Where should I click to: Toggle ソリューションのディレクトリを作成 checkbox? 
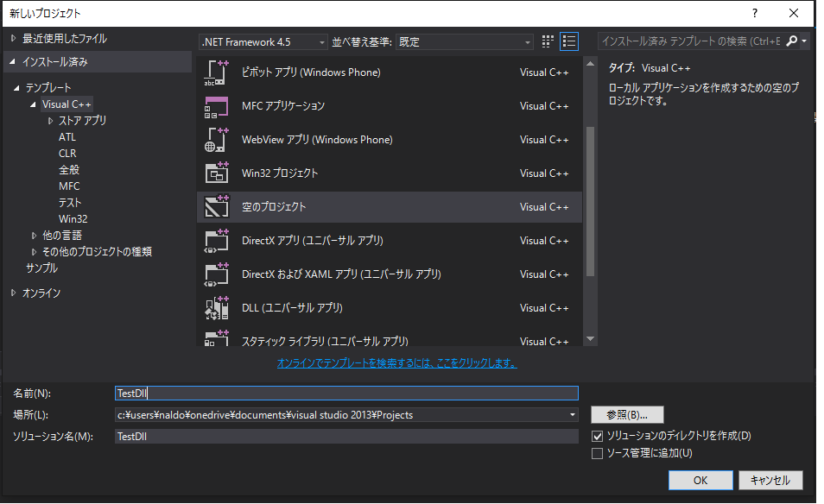point(597,436)
